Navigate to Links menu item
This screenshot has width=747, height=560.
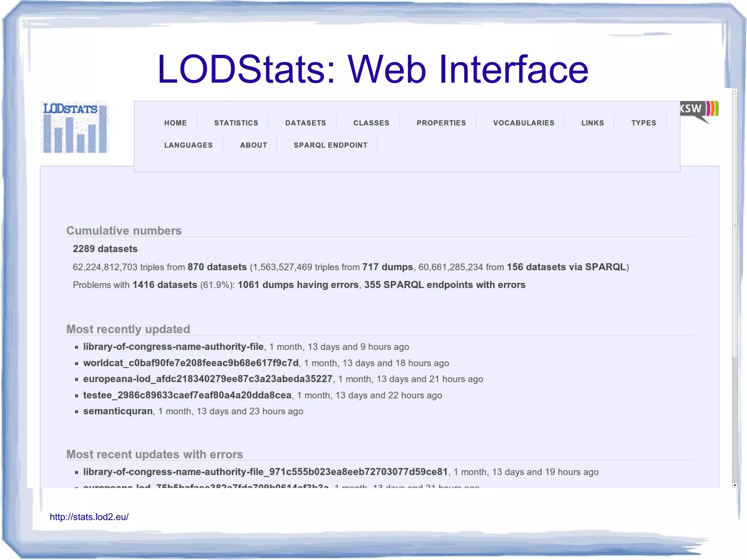(593, 123)
